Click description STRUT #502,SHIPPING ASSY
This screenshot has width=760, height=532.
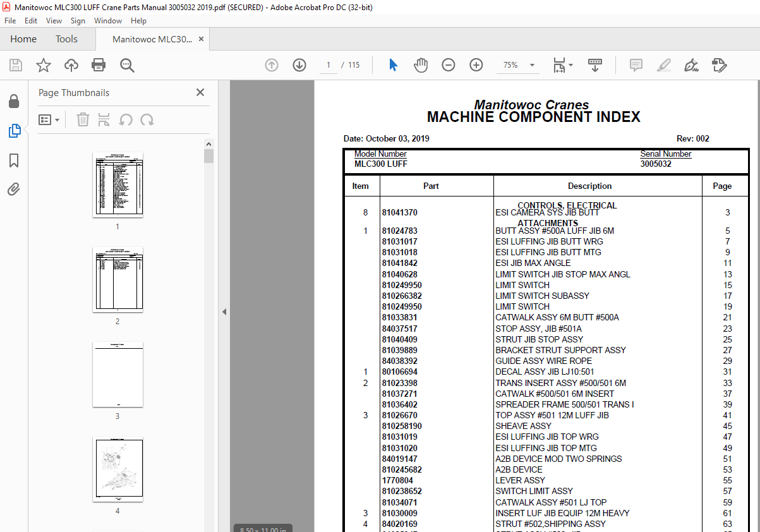[551, 524]
